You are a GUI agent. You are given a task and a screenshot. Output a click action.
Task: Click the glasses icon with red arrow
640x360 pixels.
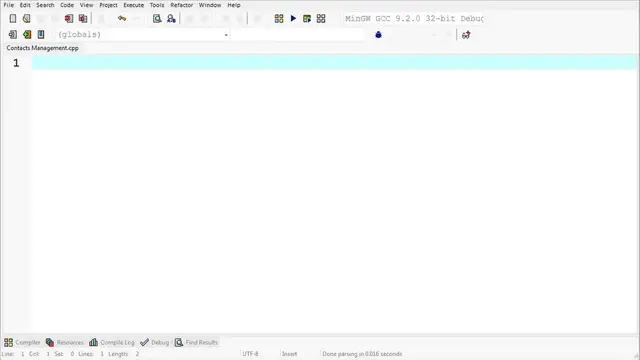pyautogui.click(x=466, y=35)
